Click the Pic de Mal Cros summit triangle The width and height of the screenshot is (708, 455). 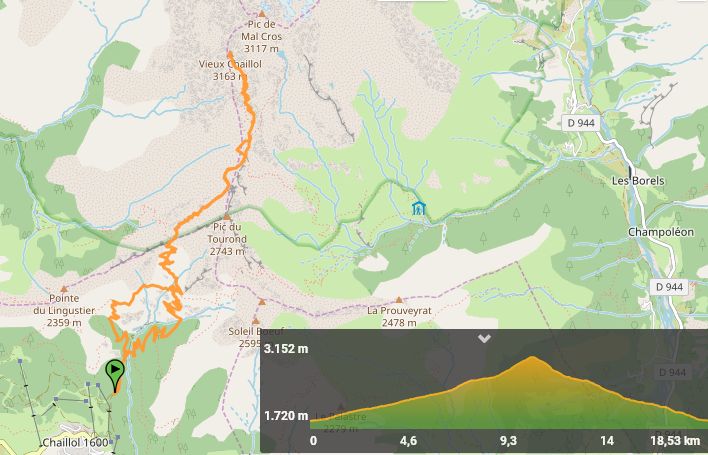click(261, 14)
